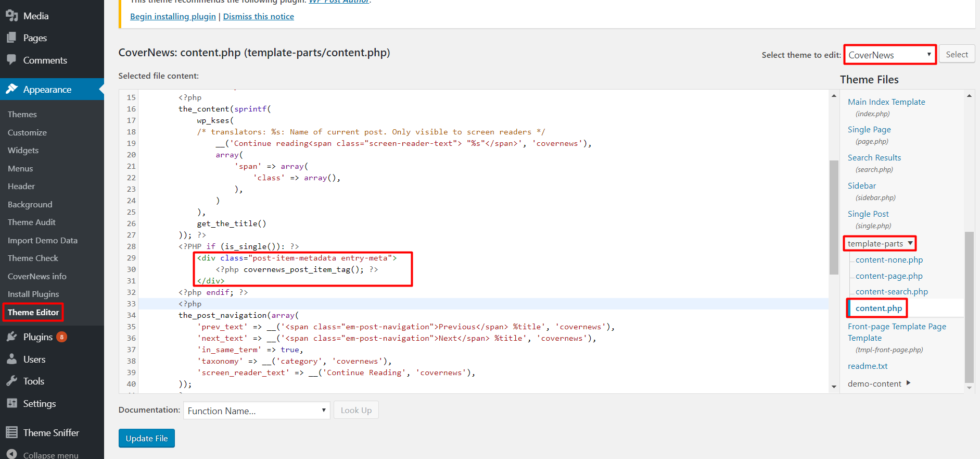The height and width of the screenshot is (459, 980).
Task: Click the Pages icon in sidebar
Action: pos(11,38)
